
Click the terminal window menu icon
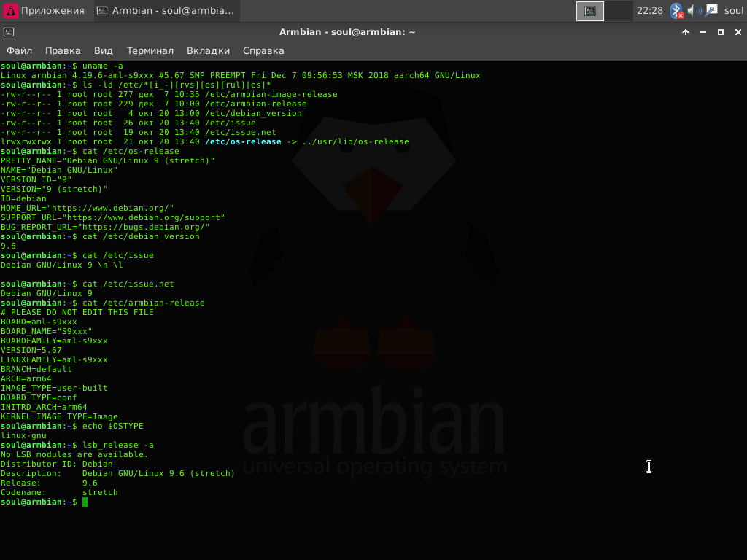coord(9,32)
